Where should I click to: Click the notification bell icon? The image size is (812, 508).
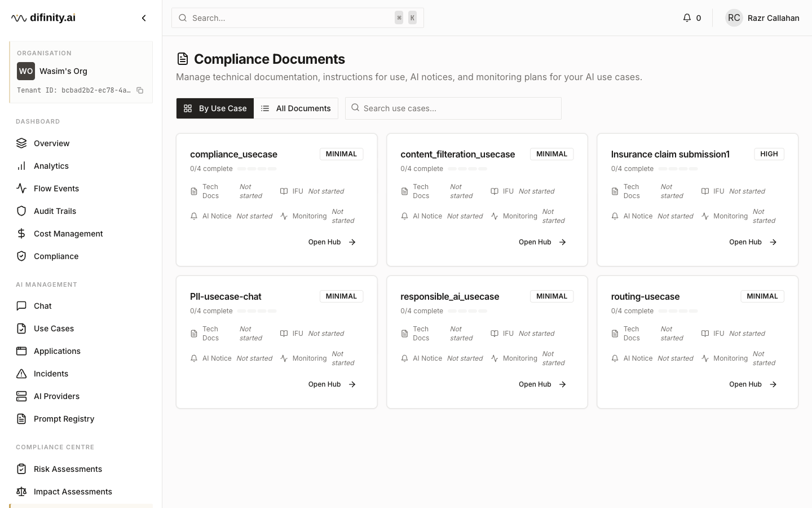coord(687,18)
